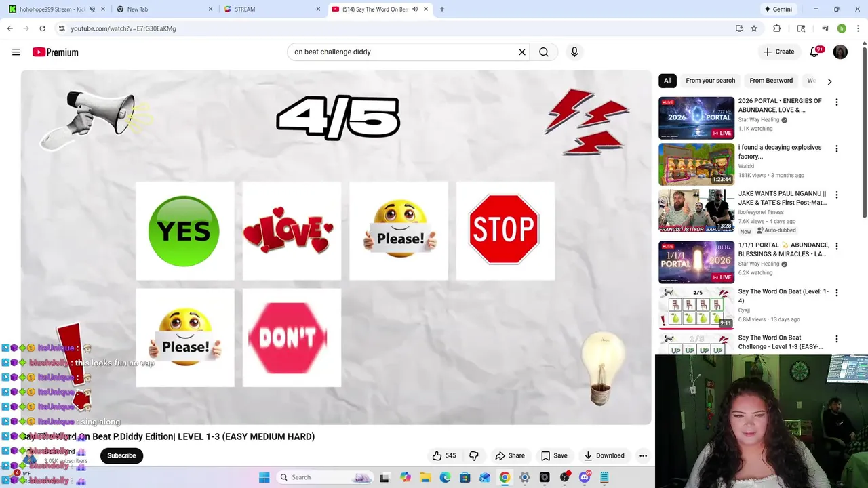Viewport: 868px width, 488px height.
Task: Close the Say The Word YouTube tab
Action: [x=426, y=9]
